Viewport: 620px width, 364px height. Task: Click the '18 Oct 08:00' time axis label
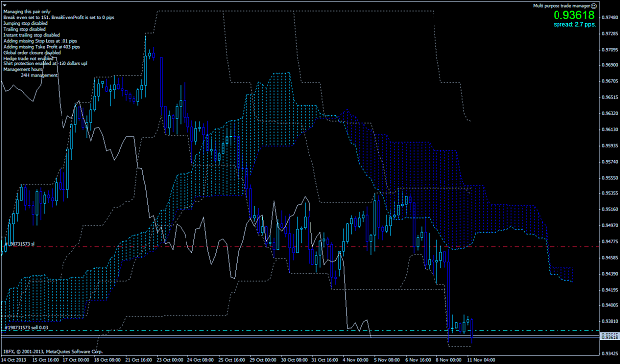coord(108,360)
